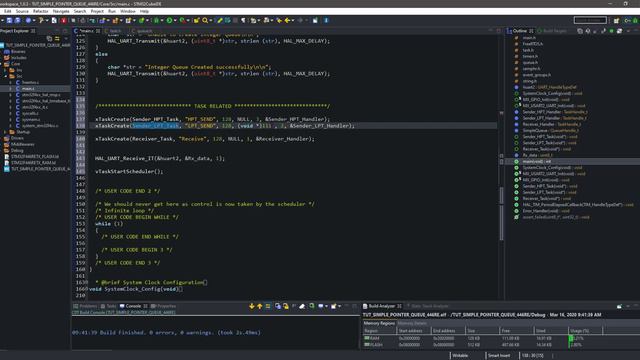This screenshot has width=640, height=360.
Task: Open the Run configurations dropdown arrow
Action: 175,20
